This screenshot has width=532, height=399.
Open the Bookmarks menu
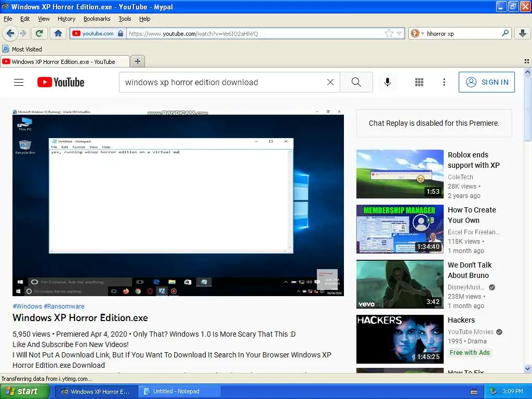point(97,19)
